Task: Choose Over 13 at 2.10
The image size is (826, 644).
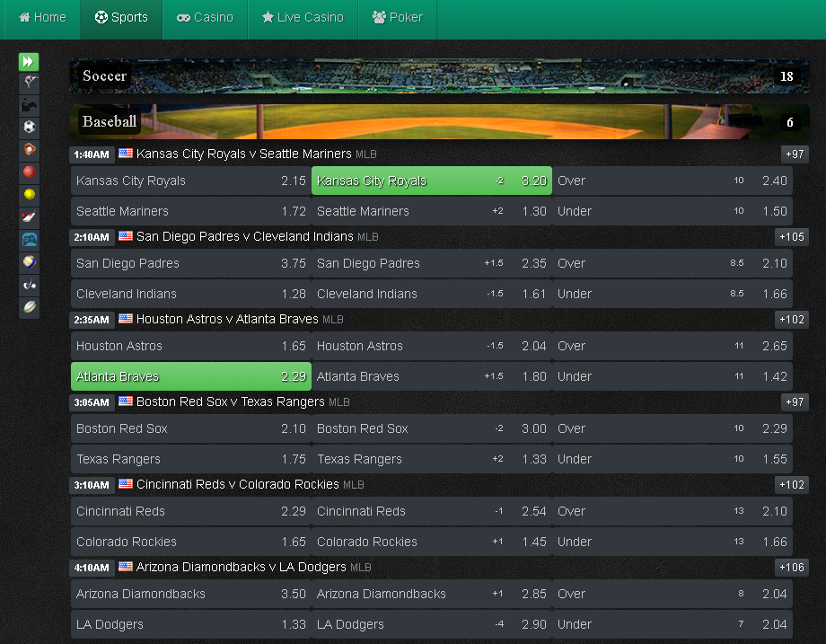Action: (x=672, y=512)
